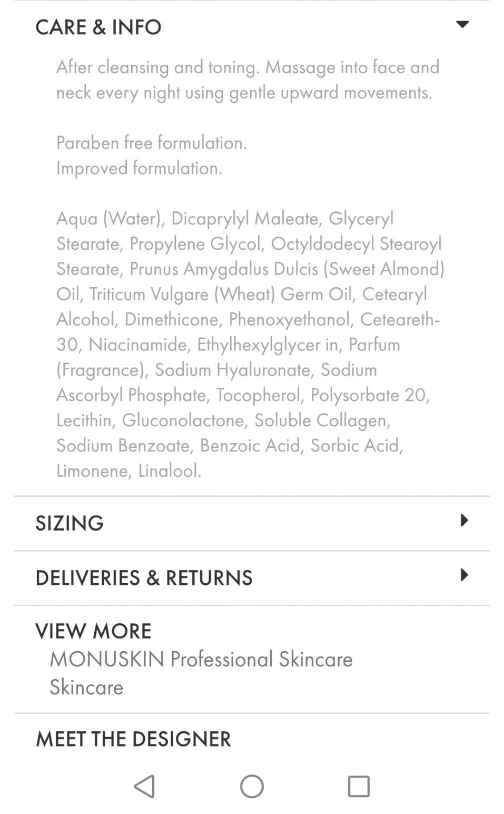Follow the Skincare category link
This screenshot has height=814, width=504.
point(86,687)
